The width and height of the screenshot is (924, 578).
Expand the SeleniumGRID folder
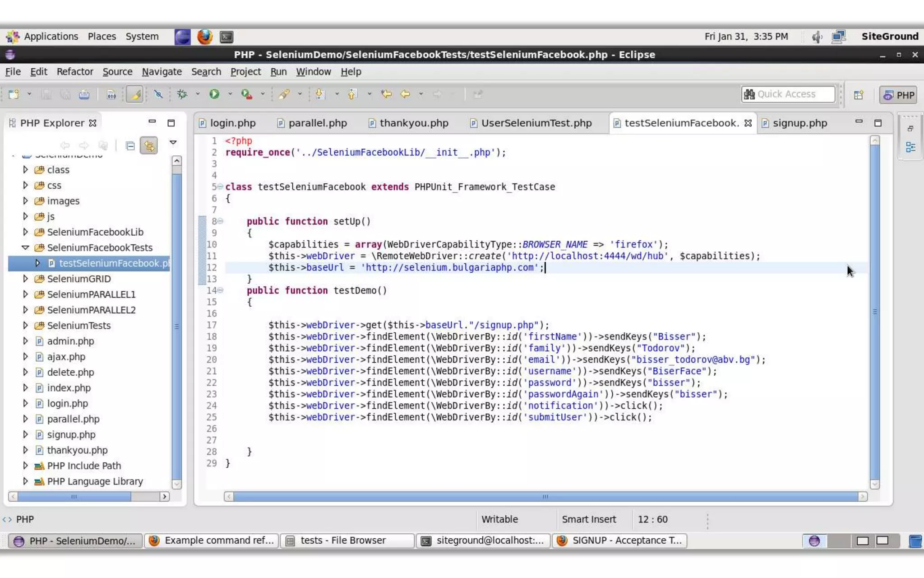pos(26,279)
